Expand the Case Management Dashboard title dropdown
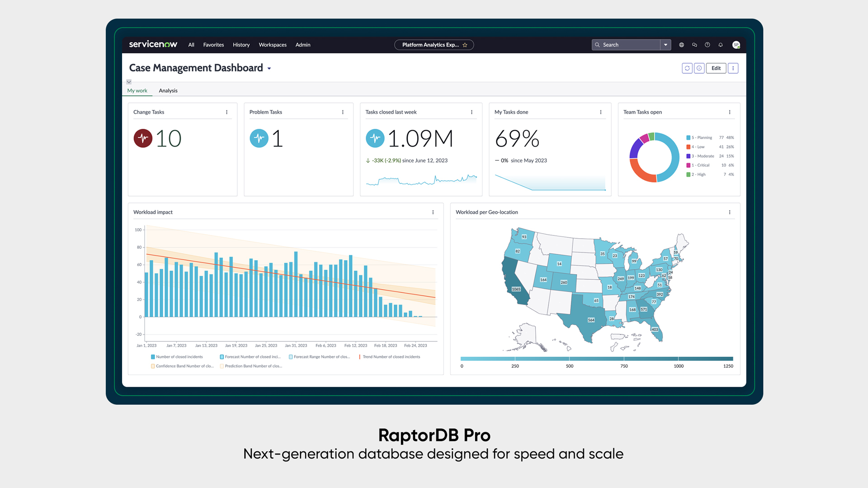Image resolution: width=868 pixels, height=488 pixels. [269, 69]
